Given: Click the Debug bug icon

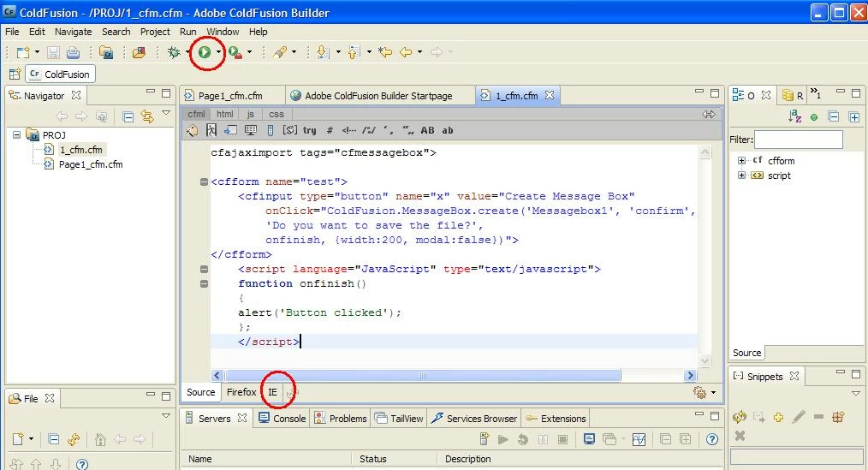Looking at the screenshot, I should (x=174, y=52).
